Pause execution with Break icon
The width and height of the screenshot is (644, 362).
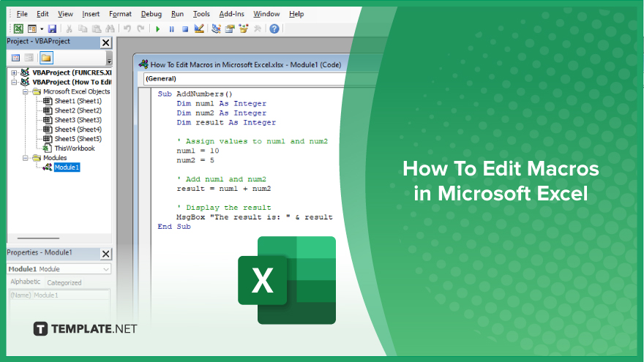tap(172, 29)
